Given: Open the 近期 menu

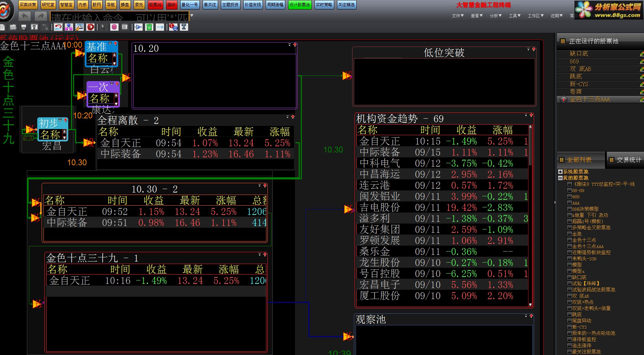Looking at the screenshot, I should (556, 16).
